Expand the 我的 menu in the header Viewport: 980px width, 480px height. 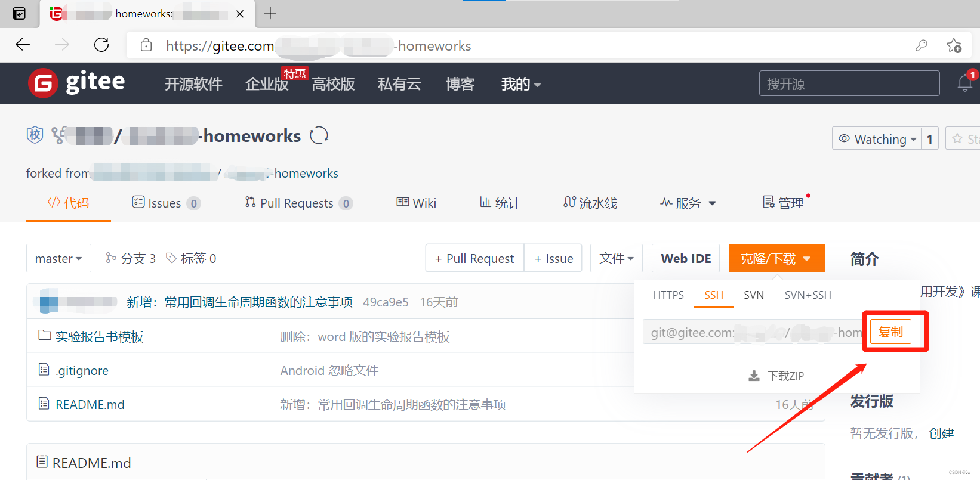pyautogui.click(x=521, y=84)
